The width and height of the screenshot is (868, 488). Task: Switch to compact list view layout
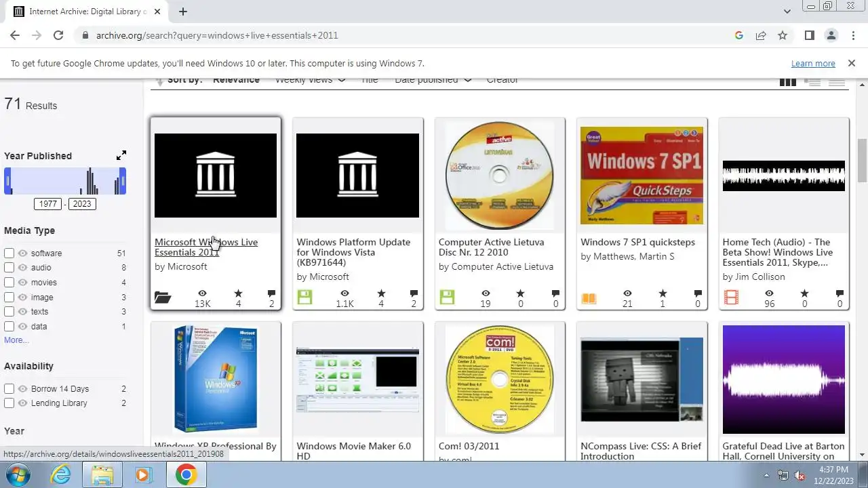pyautogui.click(x=837, y=82)
